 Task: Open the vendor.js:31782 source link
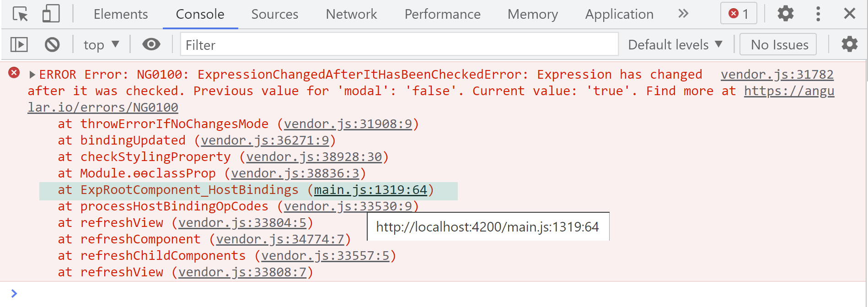pyautogui.click(x=777, y=75)
